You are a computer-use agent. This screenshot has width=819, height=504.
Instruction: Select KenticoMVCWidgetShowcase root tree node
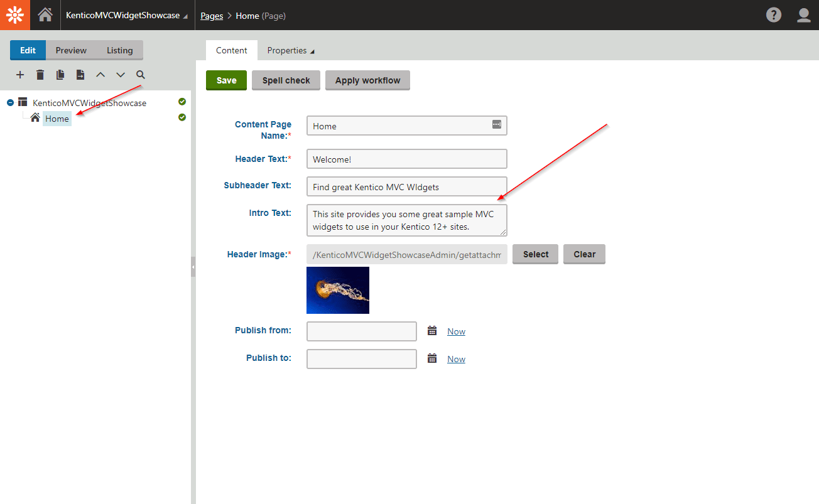[89, 103]
